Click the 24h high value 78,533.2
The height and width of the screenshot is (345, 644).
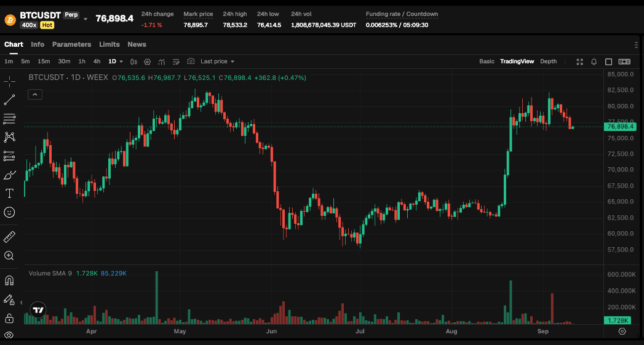click(x=235, y=25)
